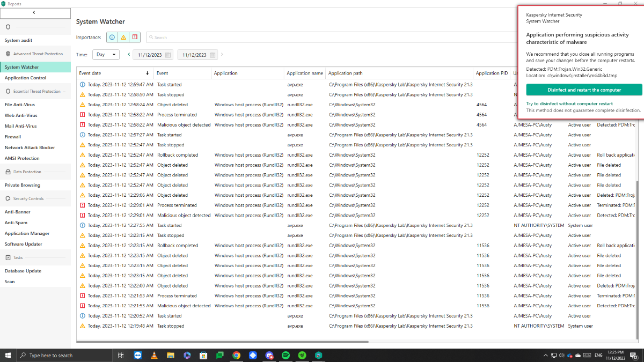Open the Windows notification center icon
The width and height of the screenshot is (644, 362).
pyautogui.click(x=634, y=356)
